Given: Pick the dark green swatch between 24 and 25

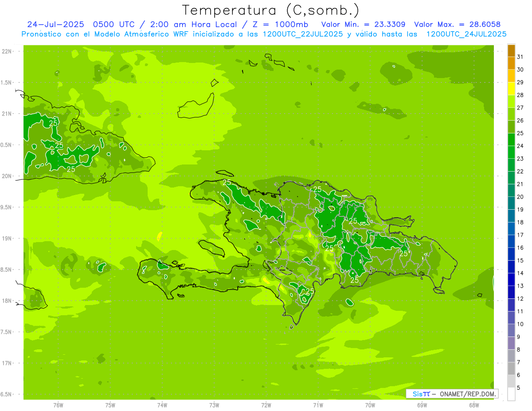Looking at the screenshot, I should click(x=511, y=140).
